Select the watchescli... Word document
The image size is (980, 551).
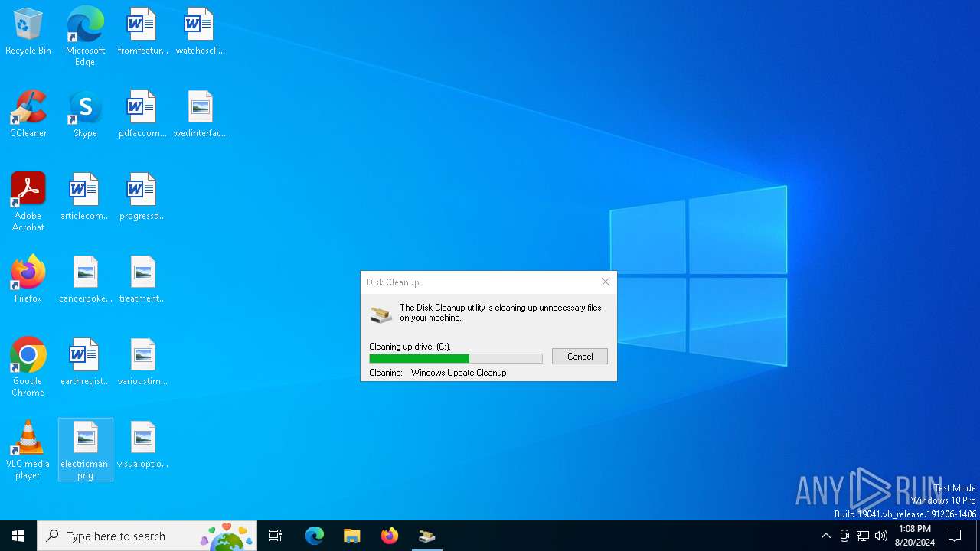click(x=200, y=32)
